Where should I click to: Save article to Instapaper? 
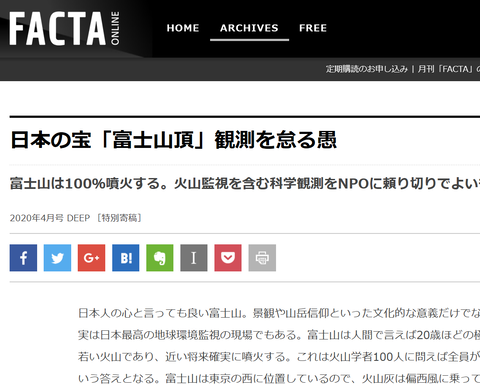pyautogui.click(x=194, y=258)
